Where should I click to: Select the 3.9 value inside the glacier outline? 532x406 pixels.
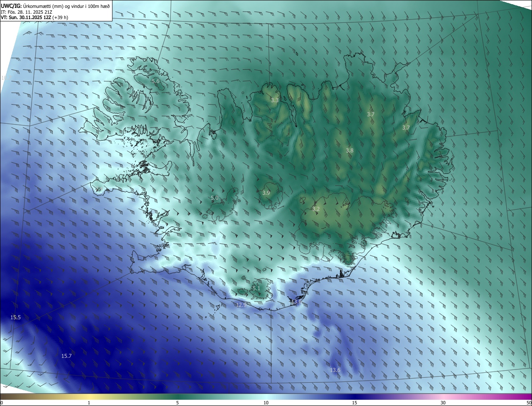pos(266,193)
